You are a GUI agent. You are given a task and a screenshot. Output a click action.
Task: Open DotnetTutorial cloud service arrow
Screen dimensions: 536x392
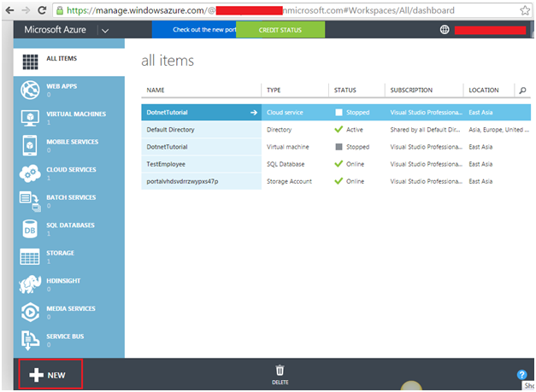click(254, 113)
